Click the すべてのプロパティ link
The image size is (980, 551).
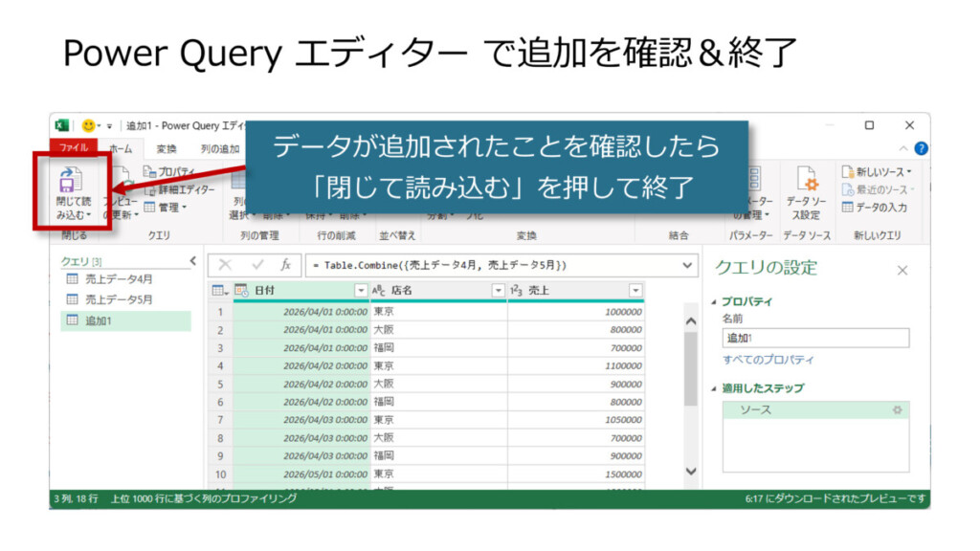[768, 360]
